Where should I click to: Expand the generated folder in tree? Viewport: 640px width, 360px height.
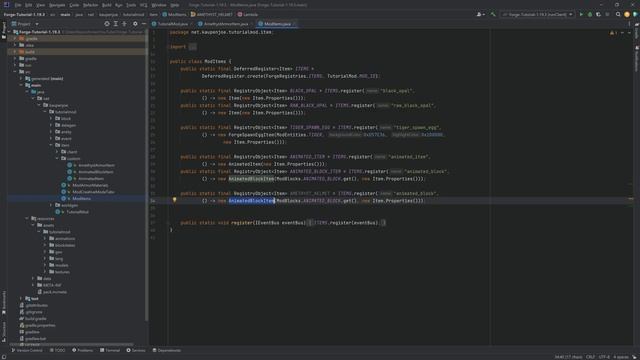[x=21, y=78]
